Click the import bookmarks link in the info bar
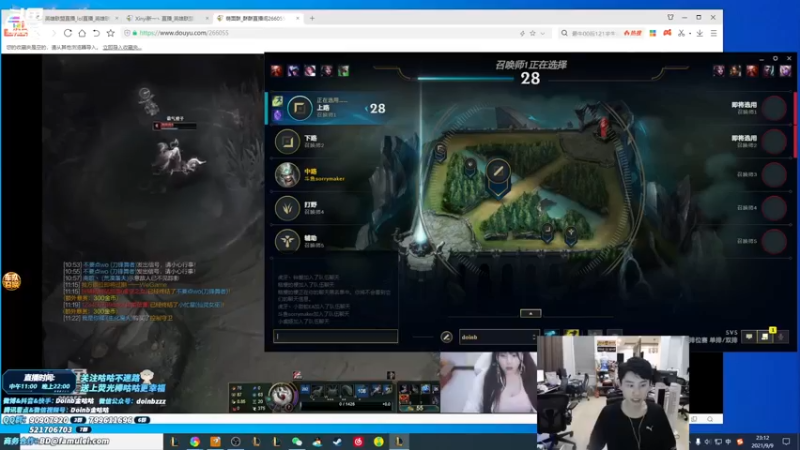This screenshot has width=800, height=450. click(121, 47)
